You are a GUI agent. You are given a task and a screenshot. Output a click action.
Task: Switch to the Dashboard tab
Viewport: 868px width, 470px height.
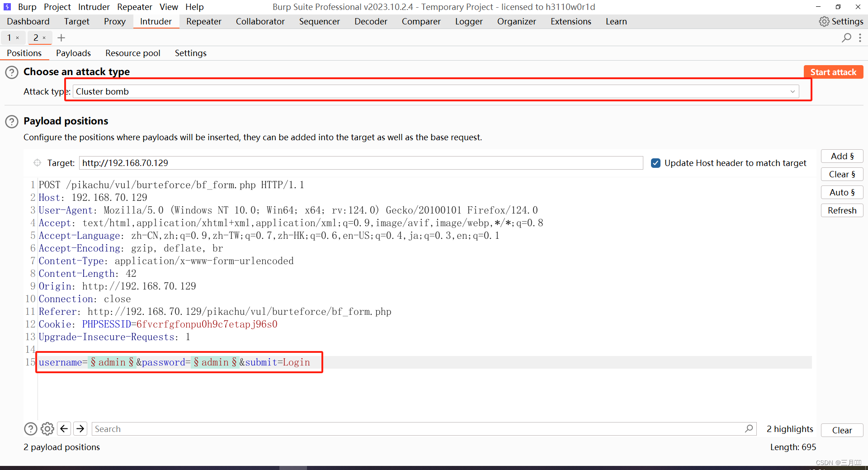[28, 21]
